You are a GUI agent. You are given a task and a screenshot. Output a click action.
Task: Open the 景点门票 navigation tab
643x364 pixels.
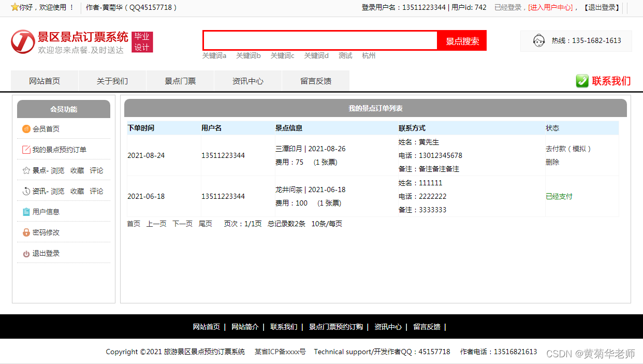pos(180,81)
